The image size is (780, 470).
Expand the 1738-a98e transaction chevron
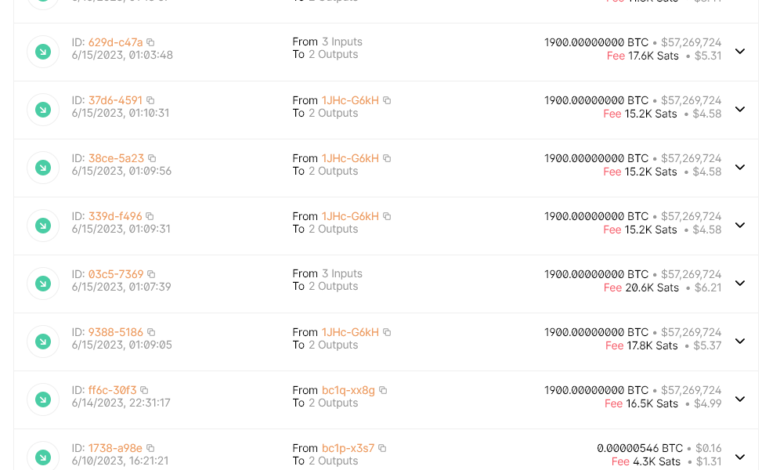pos(740,456)
